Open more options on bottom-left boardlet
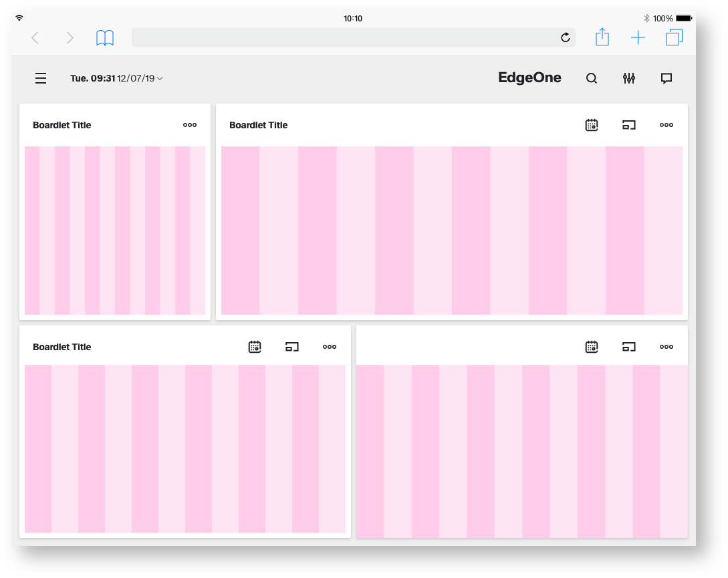This screenshot has width=728, height=578. point(330,347)
